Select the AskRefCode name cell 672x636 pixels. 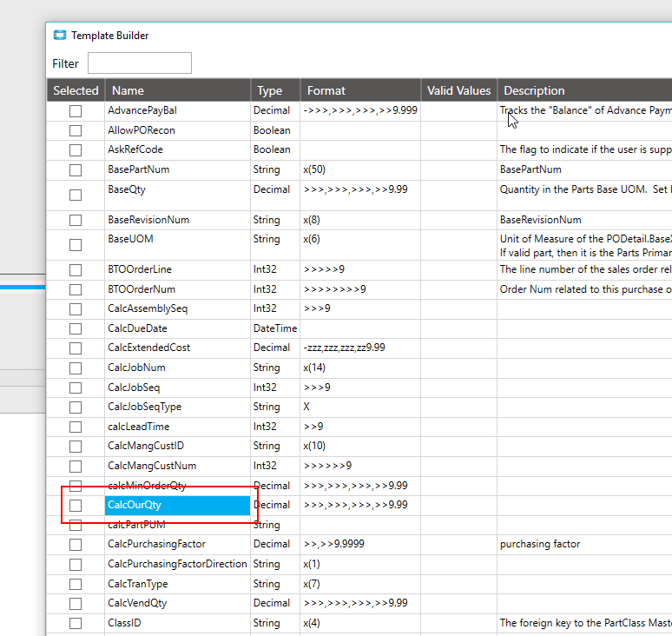point(178,149)
